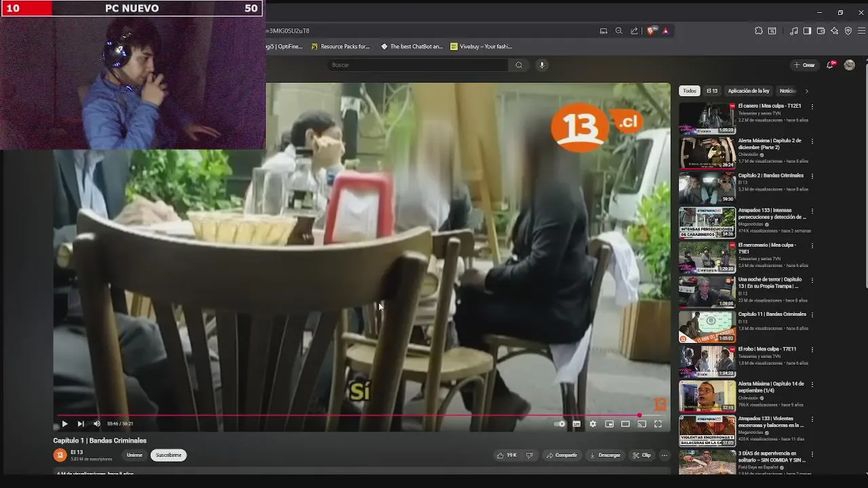The width and height of the screenshot is (868, 488).
Task: Click the share page icon in address bar
Action: (634, 30)
